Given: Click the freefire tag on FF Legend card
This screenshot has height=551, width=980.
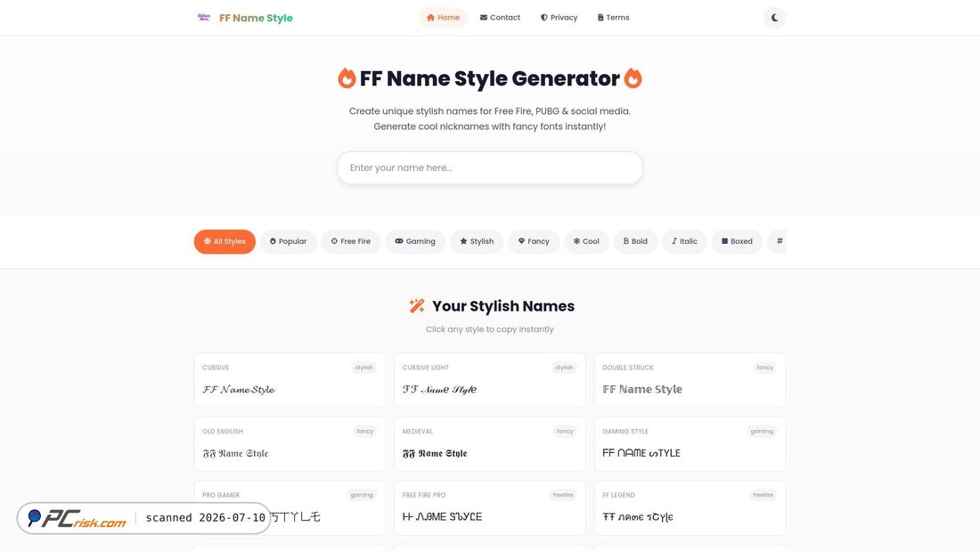Looking at the screenshot, I should point(763,495).
